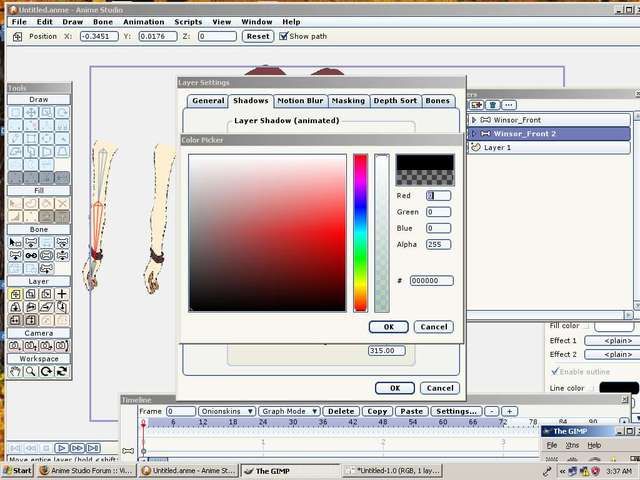This screenshot has width=640, height=480.
Task: Click the timeline Settings... button
Action: [x=456, y=411]
